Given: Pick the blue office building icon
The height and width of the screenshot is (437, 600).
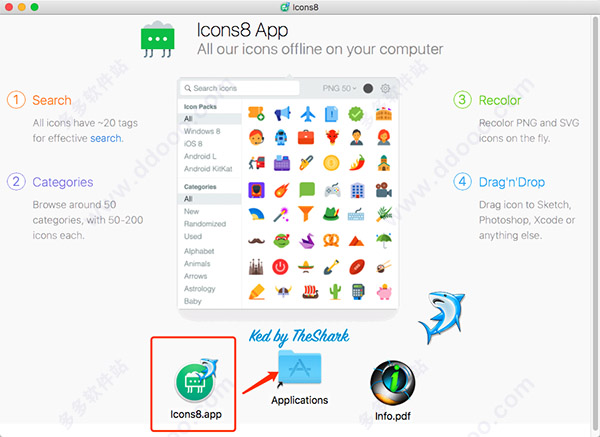Looking at the screenshot, I should [x=358, y=190].
